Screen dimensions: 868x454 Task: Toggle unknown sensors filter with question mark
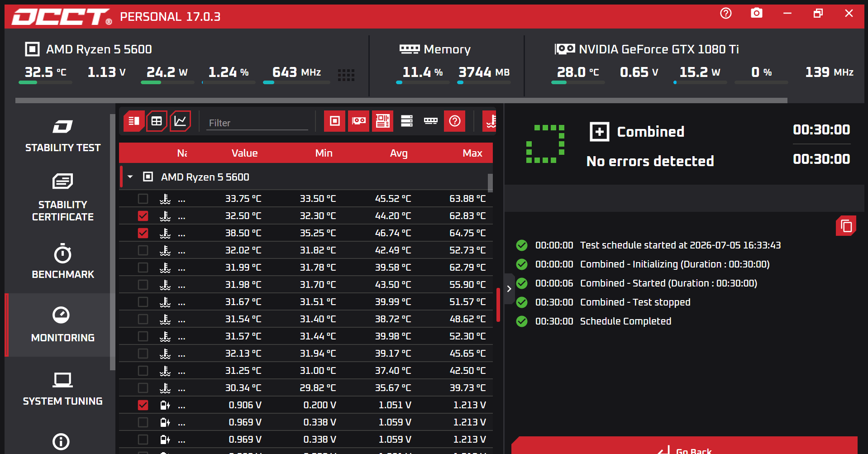(455, 121)
